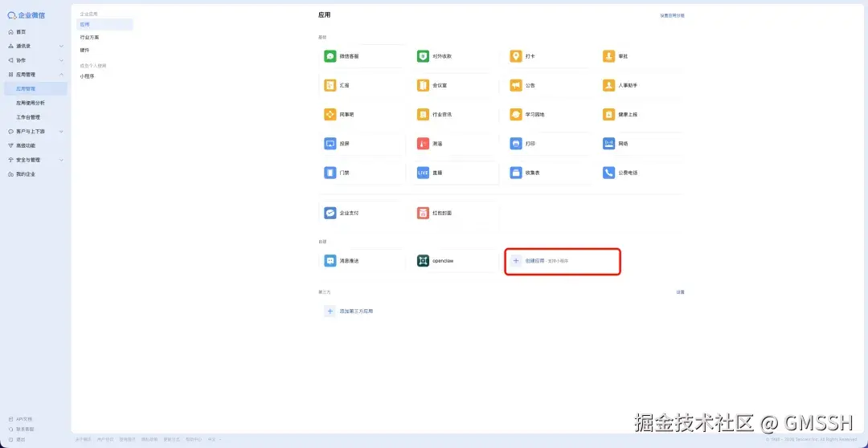The width and height of the screenshot is (868, 448).
Task: Select 应用管理 sub-item in sidebar
Action: pos(35,88)
